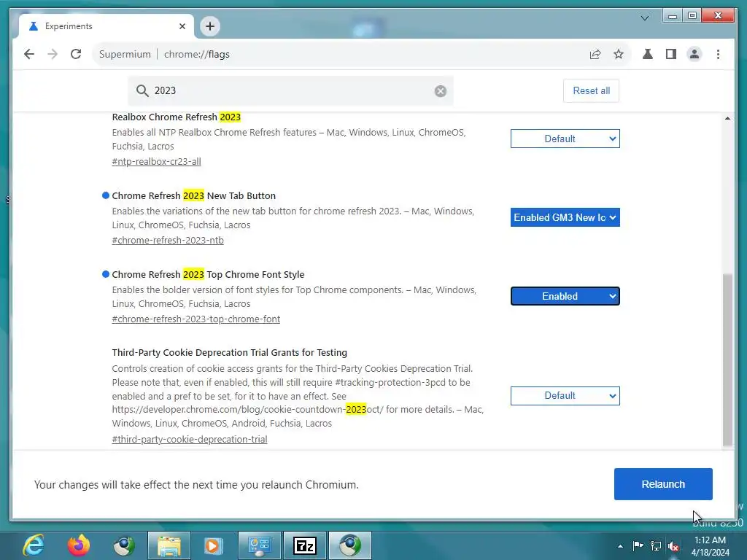
Task: Click the flags search field containing 2023
Action: (x=290, y=90)
